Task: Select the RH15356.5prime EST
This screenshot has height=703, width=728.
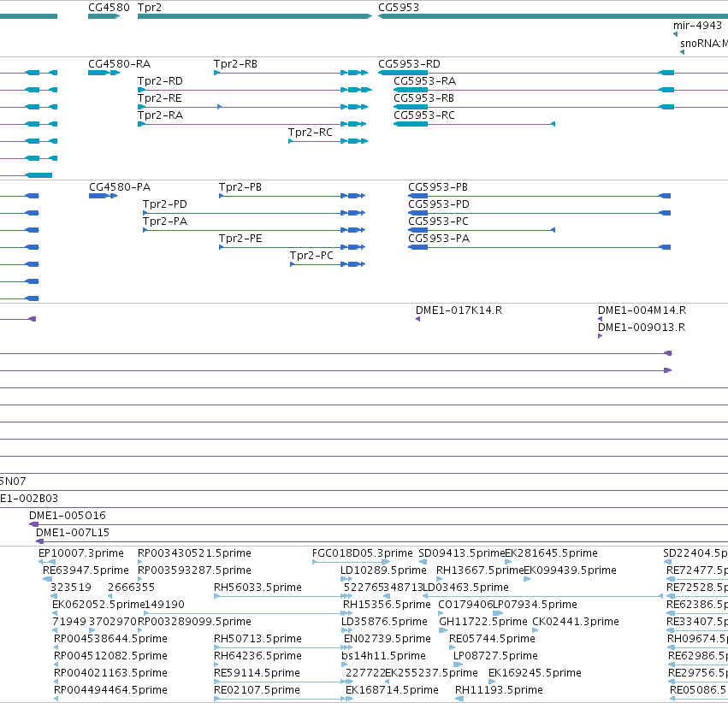Action: (x=346, y=613)
